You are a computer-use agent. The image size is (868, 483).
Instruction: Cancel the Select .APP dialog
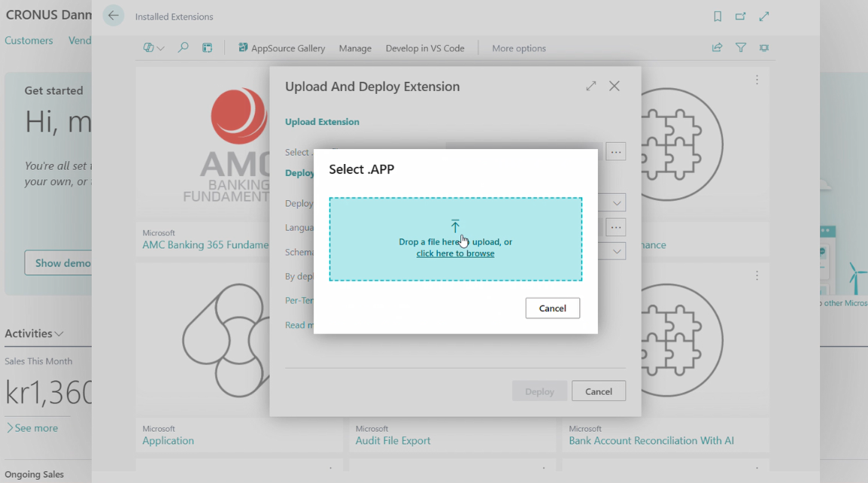pos(552,308)
